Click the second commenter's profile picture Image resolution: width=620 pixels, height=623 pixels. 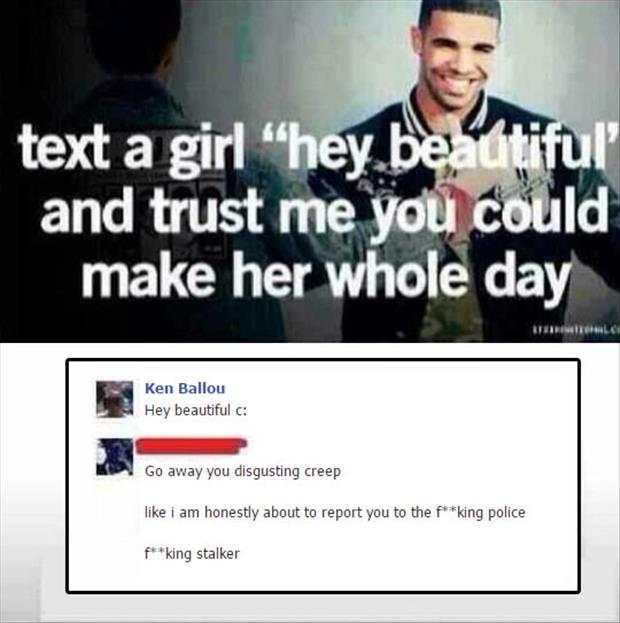pos(114,457)
